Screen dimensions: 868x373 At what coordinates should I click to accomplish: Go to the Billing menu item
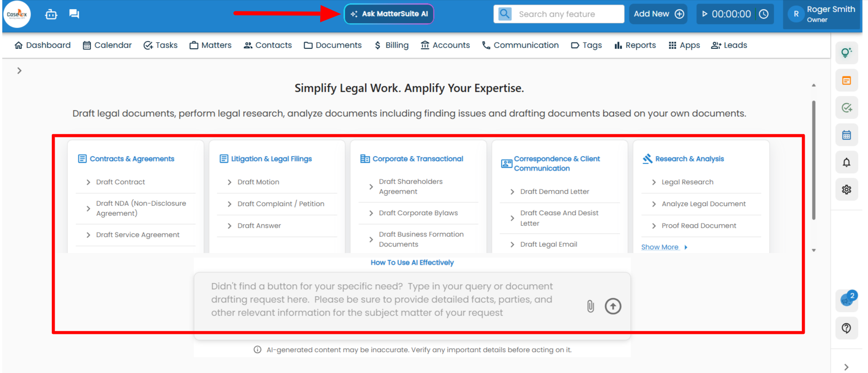tap(391, 45)
